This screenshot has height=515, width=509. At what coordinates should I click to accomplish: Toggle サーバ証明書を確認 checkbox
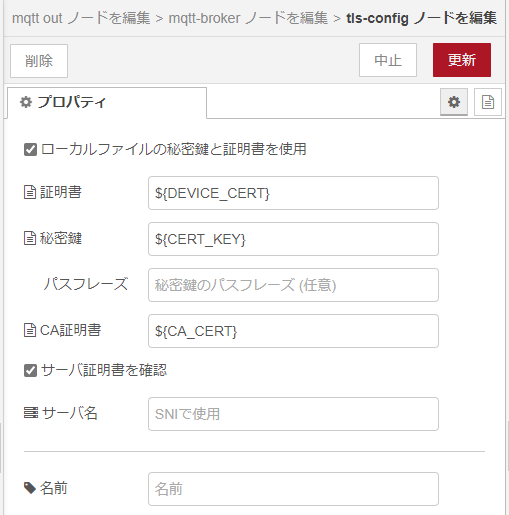(30, 370)
